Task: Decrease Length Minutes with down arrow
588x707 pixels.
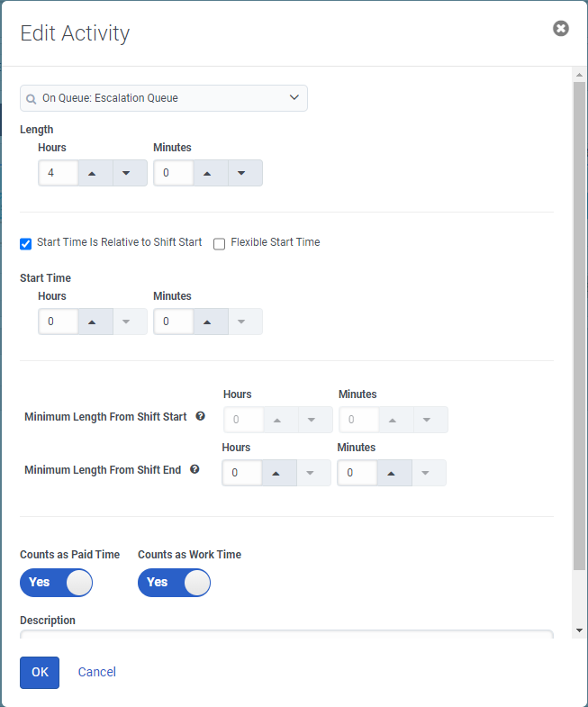Action: coord(242,173)
